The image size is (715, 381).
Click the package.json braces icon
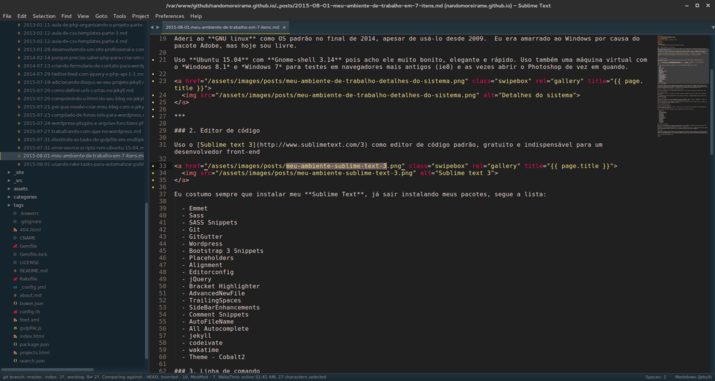[16, 345]
